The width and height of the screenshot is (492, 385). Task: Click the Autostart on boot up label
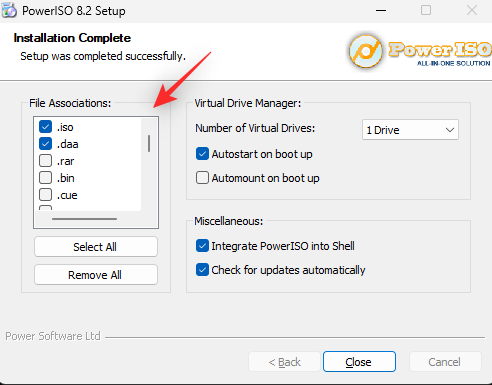tap(262, 154)
